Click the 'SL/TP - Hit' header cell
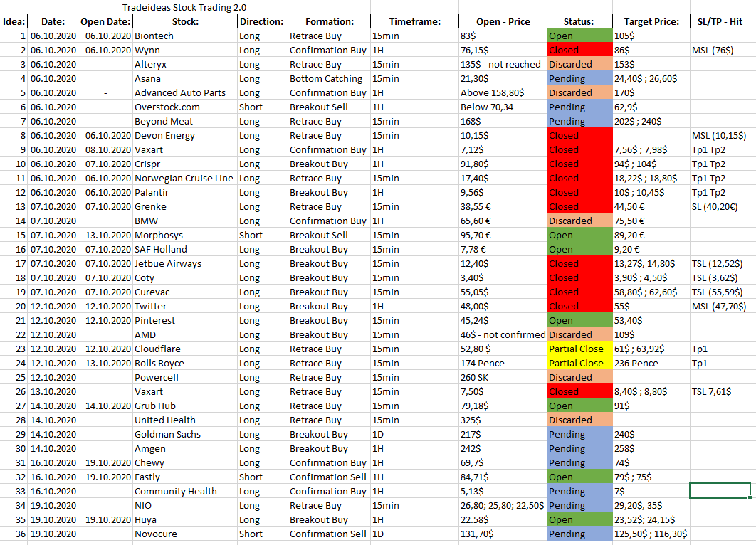The image size is (756, 545). click(x=720, y=21)
